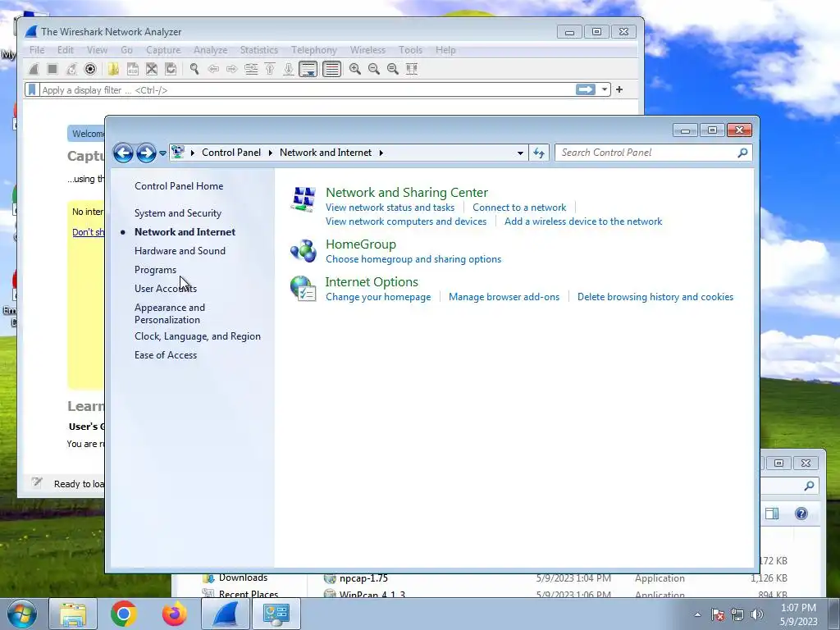Open Firefox from the taskbar
Viewport: 840px width, 630px height.
pos(174,614)
